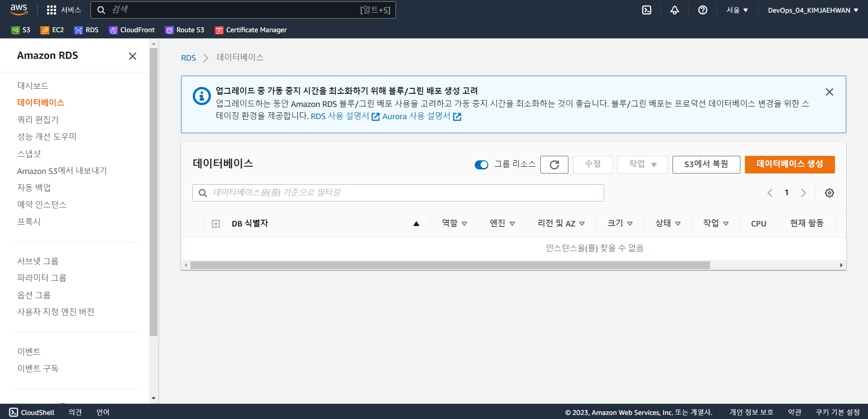
Task: Open the Certificate Manager bookmark shortcut
Action: point(251,30)
